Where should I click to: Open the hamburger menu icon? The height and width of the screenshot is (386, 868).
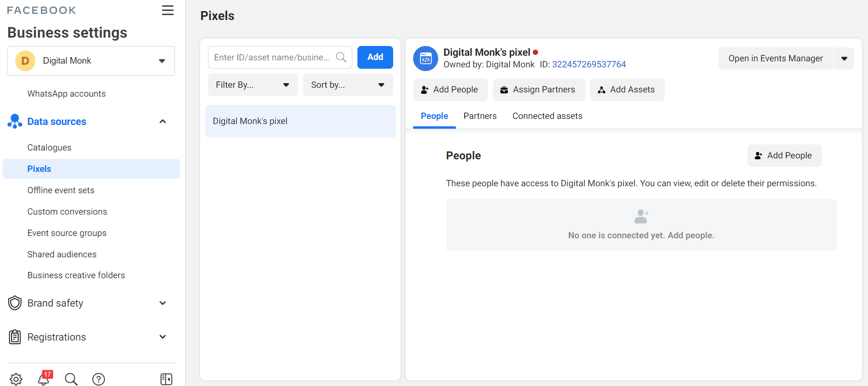pyautogui.click(x=168, y=10)
